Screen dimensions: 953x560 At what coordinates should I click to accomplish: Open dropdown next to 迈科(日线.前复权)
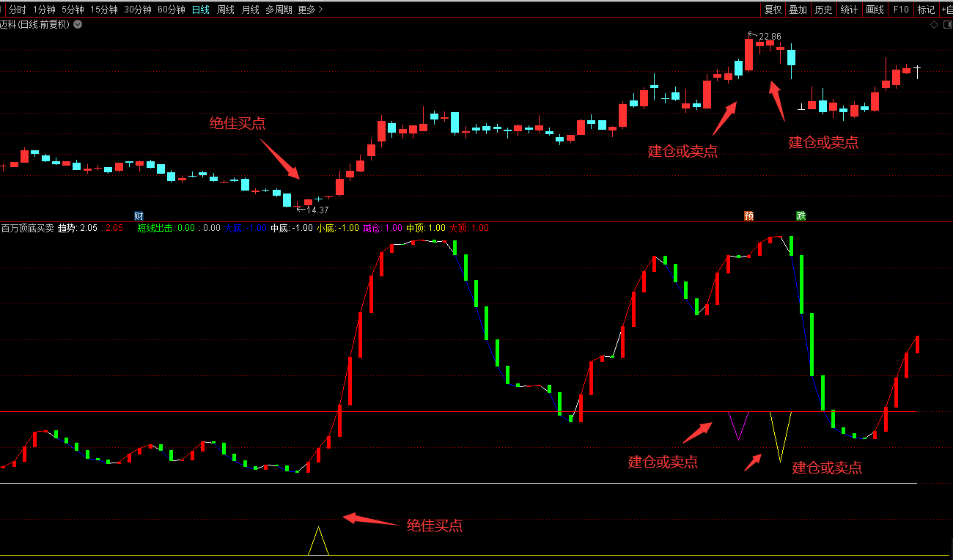pos(78,24)
